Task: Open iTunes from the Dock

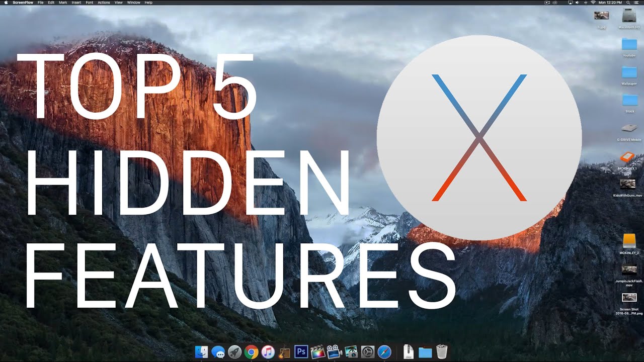Action: point(268,352)
